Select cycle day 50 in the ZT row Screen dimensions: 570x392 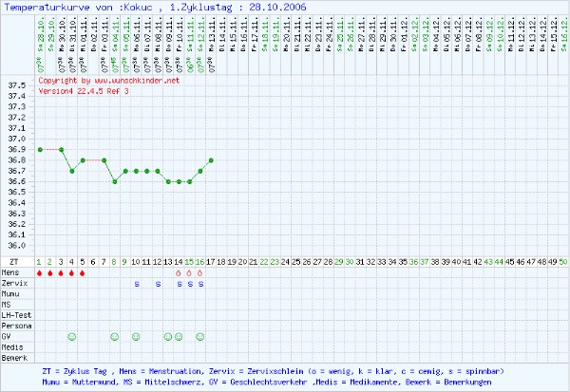tap(563, 260)
